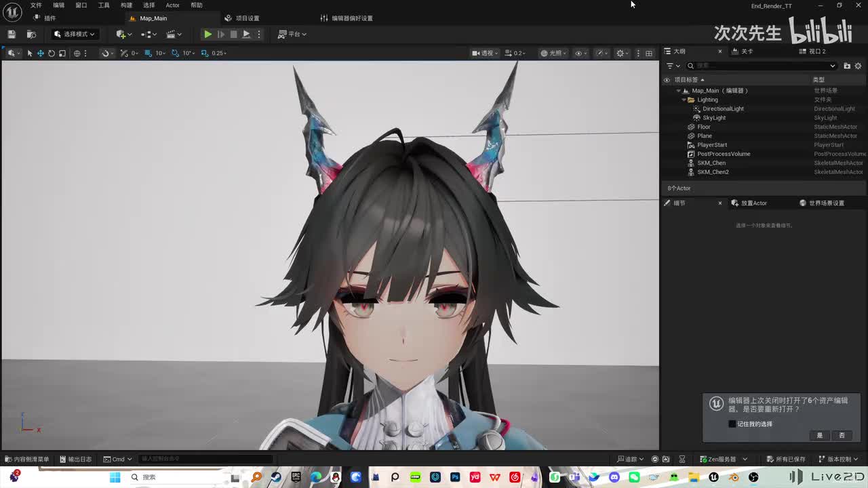Collapse the Map_Main tree node
The image size is (868, 488).
[678, 91]
